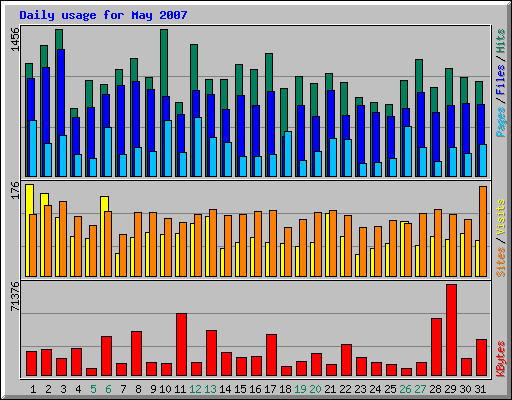The height and width of the screenshot is (400, 512).
Task: Click the "Daily usage for May 2007" title
Action: point(103,15)
